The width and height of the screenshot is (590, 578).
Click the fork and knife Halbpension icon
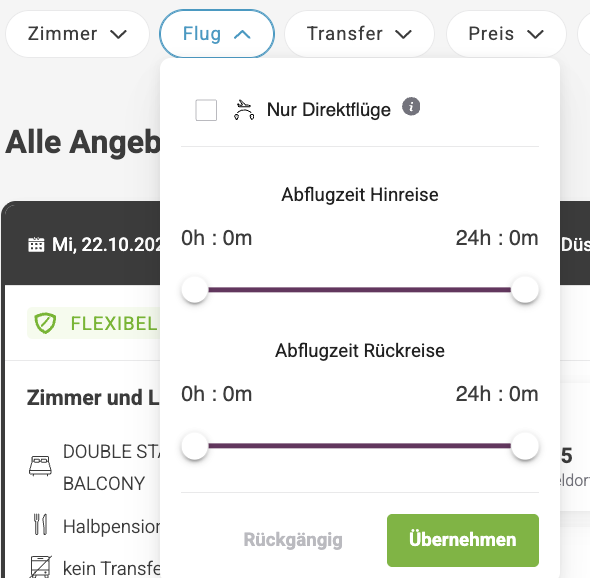pos(40,524)
